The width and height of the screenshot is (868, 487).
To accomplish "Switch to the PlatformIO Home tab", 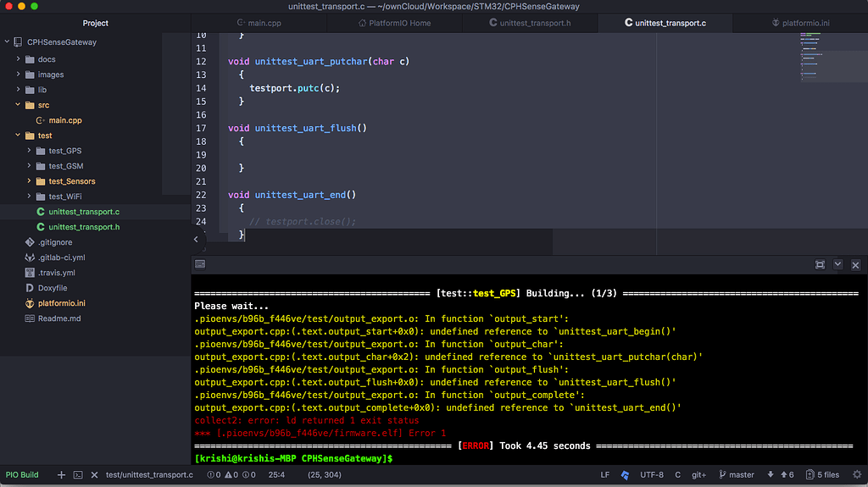I will point(394,23).
